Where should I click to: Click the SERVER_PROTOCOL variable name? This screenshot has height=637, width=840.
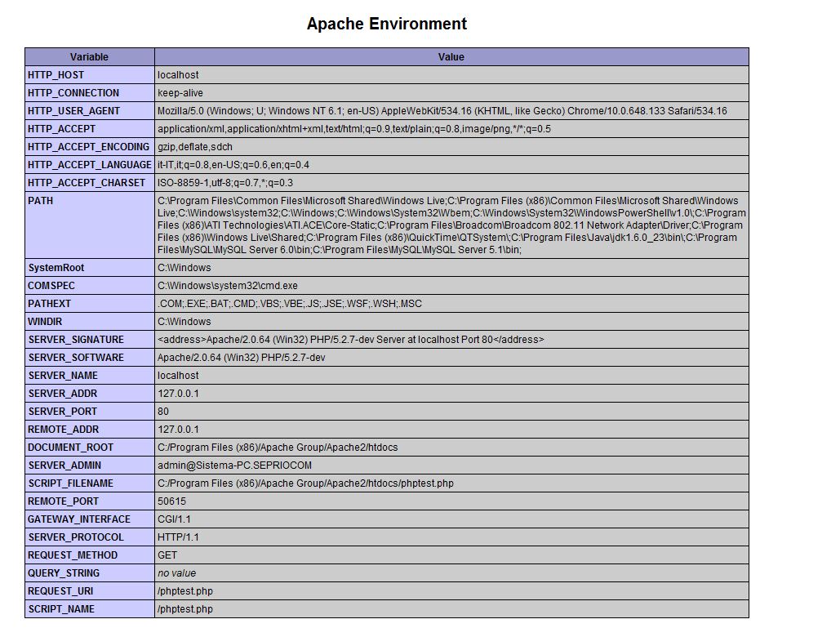tap(76, 537)
